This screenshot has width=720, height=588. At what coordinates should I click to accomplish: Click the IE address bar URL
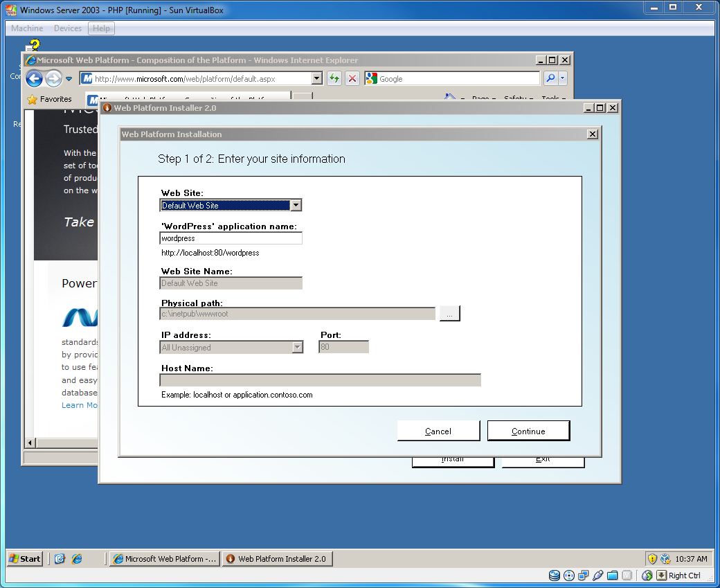tap(196, 78)
